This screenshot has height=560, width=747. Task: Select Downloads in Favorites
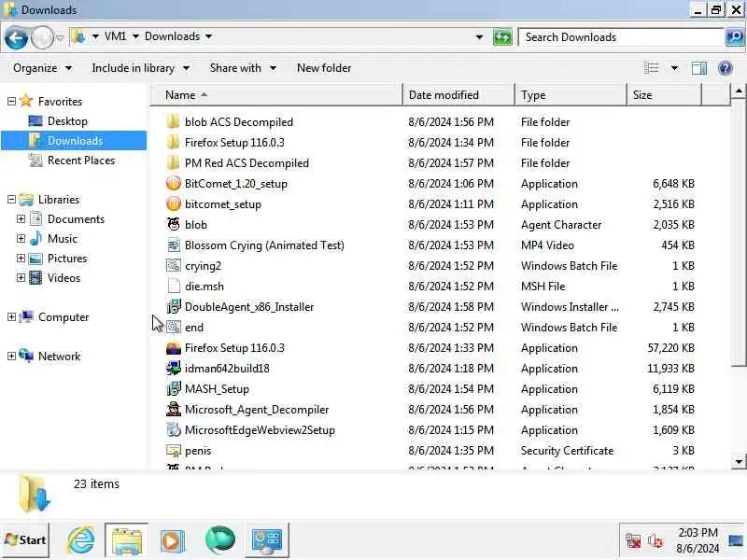75,141
